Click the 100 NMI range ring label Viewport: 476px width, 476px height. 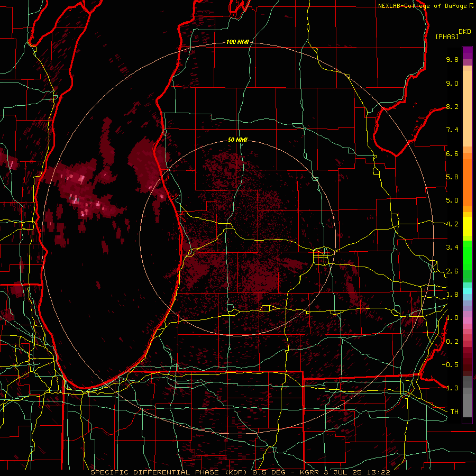click(x=237, y=42)
